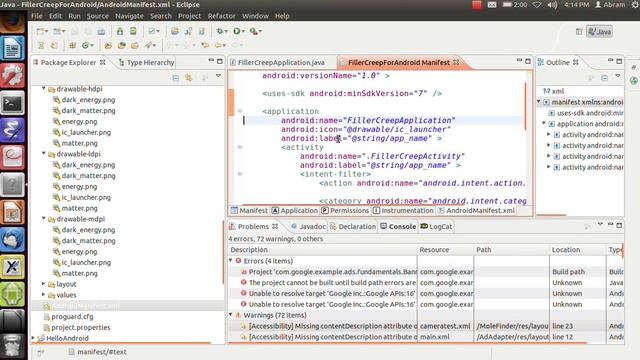Open the Java perspective button

600,31
